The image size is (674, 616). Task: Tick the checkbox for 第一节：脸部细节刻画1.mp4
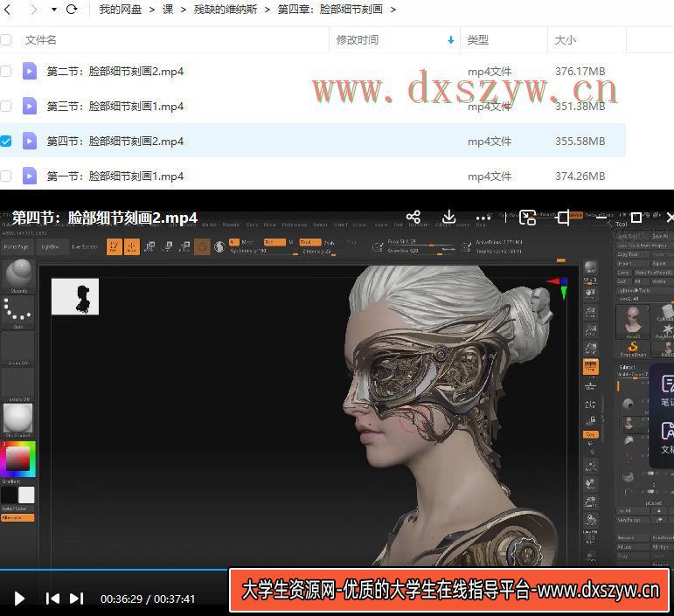pos(5,176)
